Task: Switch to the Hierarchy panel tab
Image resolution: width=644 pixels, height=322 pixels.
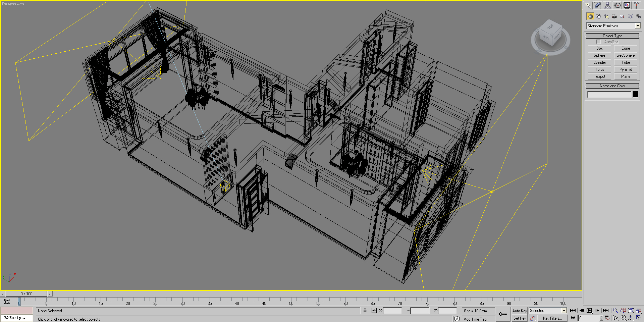Action: click(x=607, y=5)
